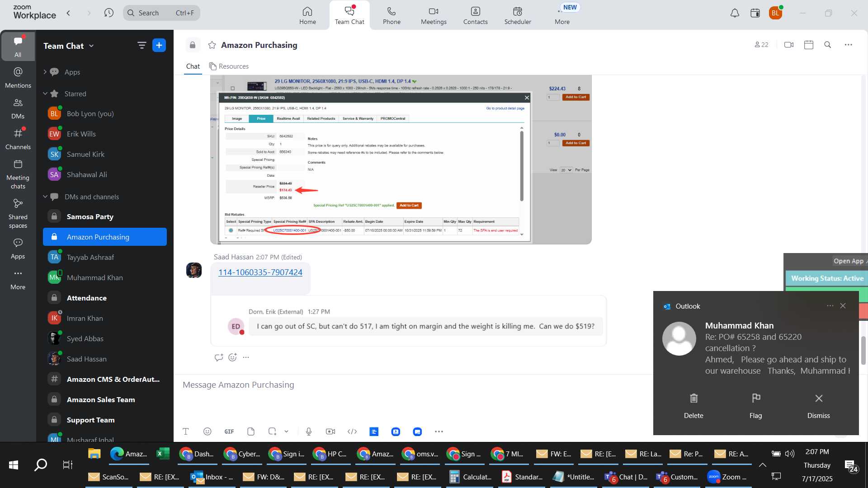Viewport: 868px width, 488px height.
Task: Star the Amazon Purchasing channel
Action: pos(212,45)
